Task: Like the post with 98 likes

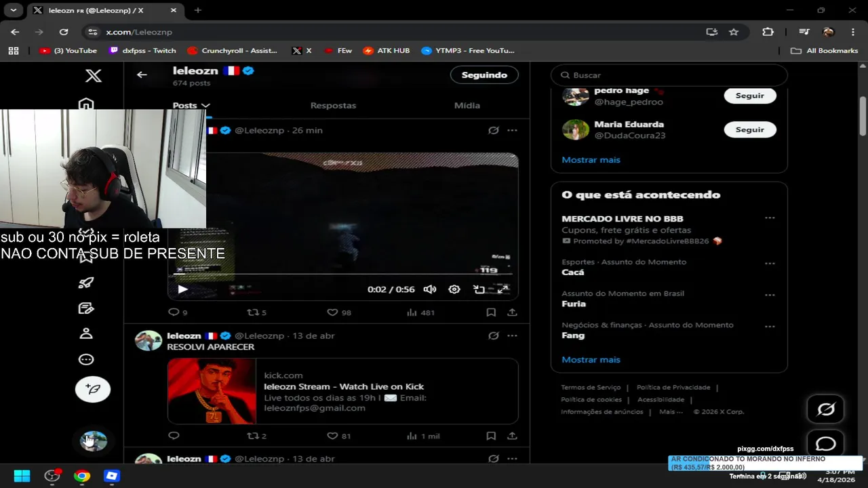Action: [332, 312]
